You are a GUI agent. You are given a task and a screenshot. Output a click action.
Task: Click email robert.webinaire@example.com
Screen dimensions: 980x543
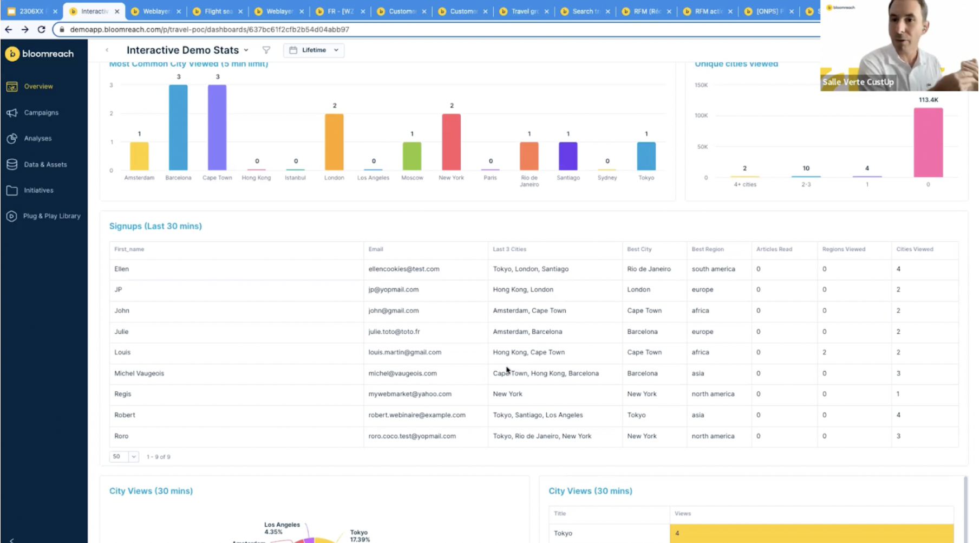tap(417, 415)
